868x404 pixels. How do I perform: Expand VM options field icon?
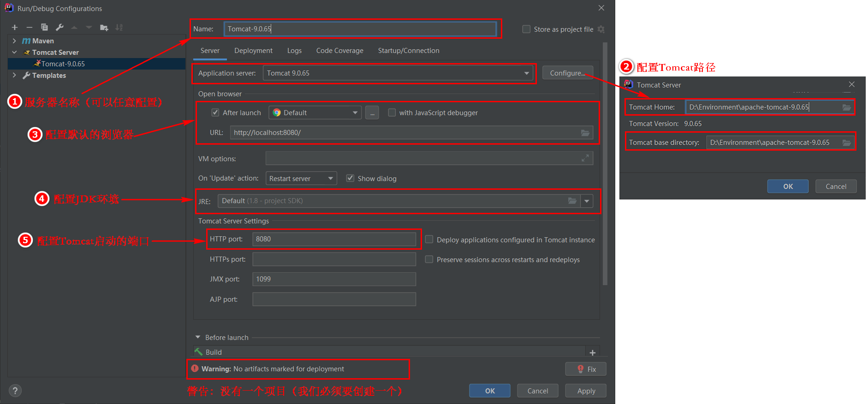point(585,158)
